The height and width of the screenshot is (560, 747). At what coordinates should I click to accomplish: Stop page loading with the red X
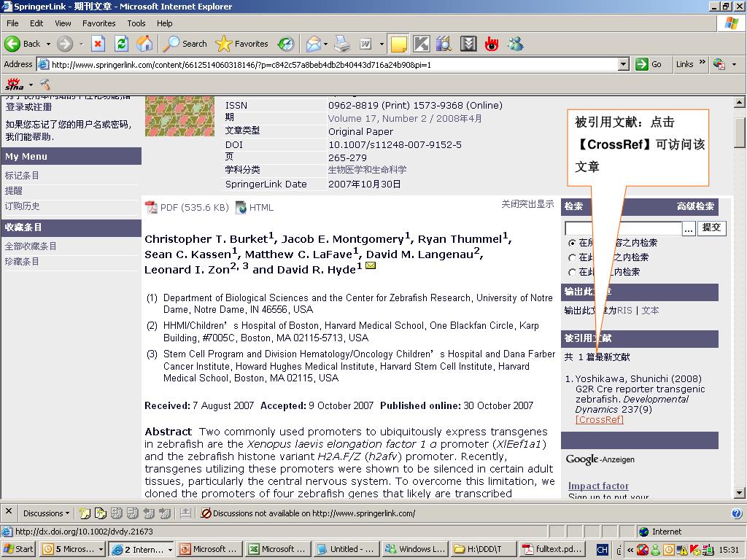98,44
